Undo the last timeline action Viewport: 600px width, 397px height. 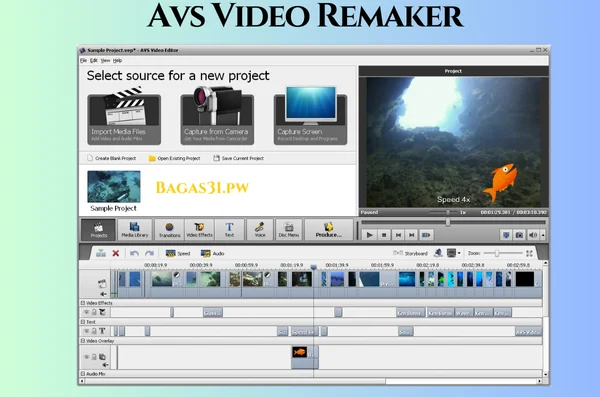(x=134, y=253)
